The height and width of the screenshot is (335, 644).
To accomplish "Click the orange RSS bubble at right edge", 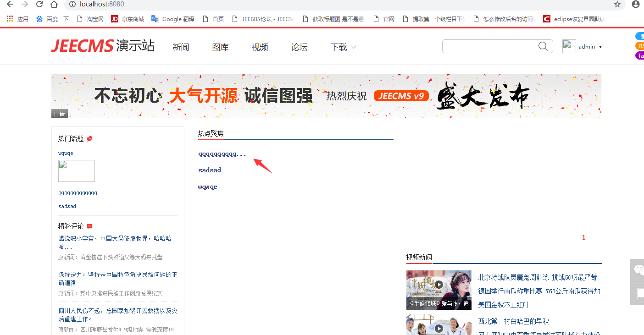I will [x=639, y=46].
